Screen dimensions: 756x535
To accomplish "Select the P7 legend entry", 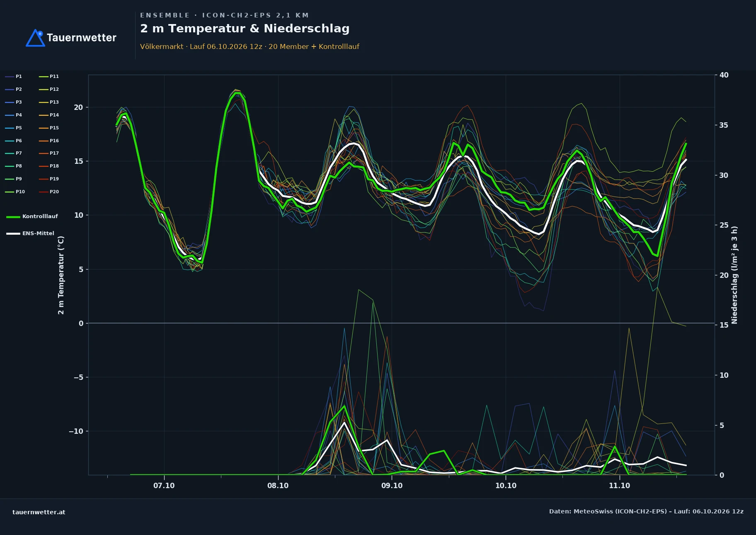I will pyautogui.click(x=14, y=153).
